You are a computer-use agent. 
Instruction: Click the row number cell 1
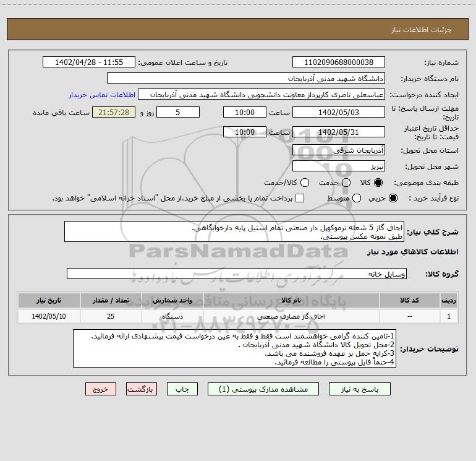point(449,316)
